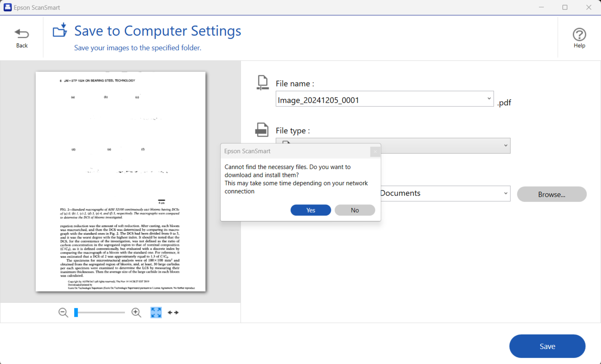Image resolution: width=601 pixels, height=364 pixels.
Task: Select the fit-to-width arrows icon
Action: 173,312
